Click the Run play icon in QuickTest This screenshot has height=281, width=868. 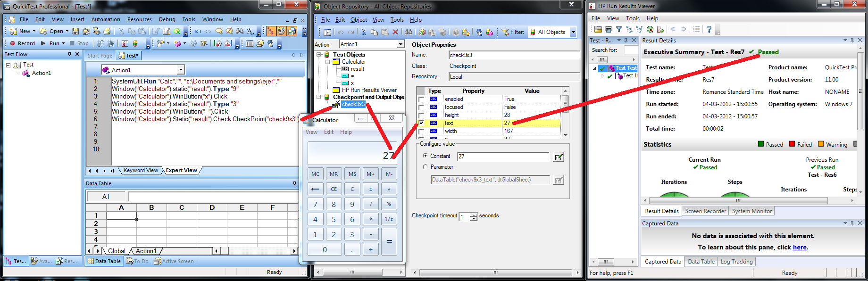[43, 43]
